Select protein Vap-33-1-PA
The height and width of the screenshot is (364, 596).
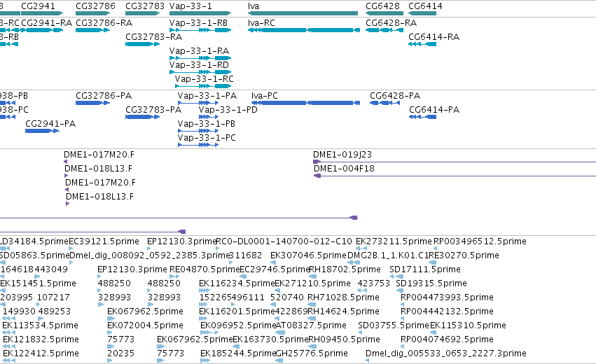(x=198, y=103)
